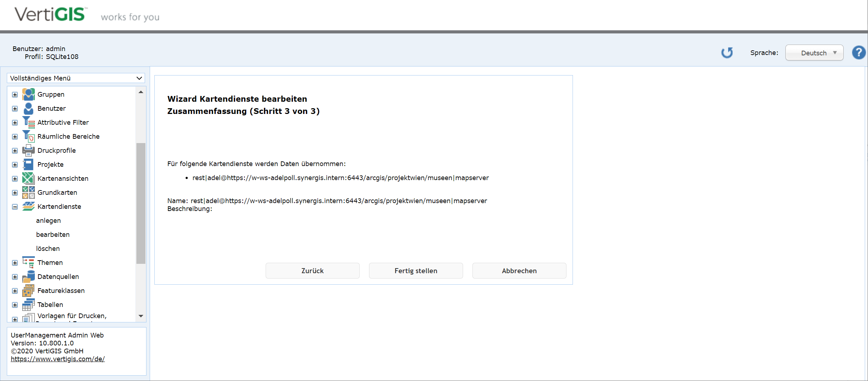Click the Name: rest|adel museen mapserver line
Screen dimensions: 868x381
coord(327,201)
